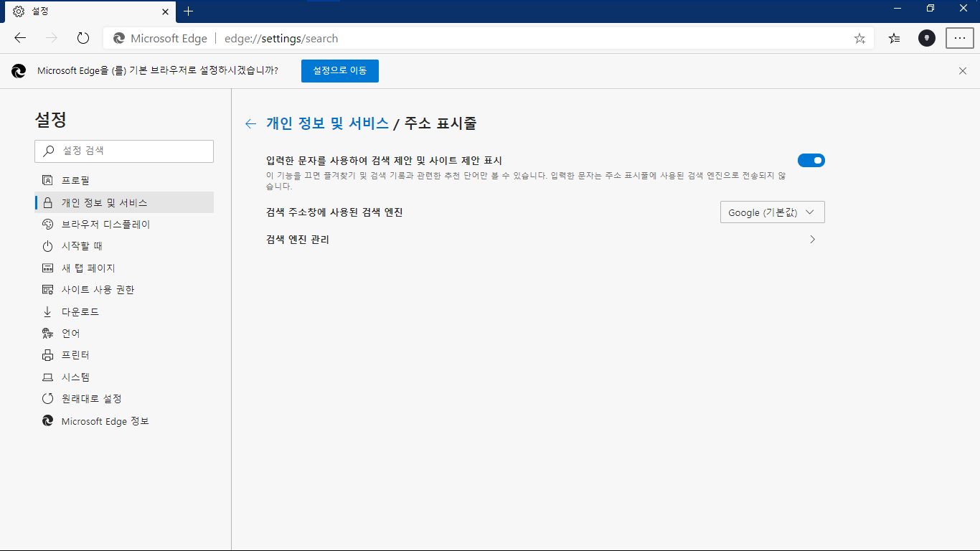This screenshot has height=551, width=980.
Task: Go back with the browser back arrow
Action: click(x=20, y=39)
